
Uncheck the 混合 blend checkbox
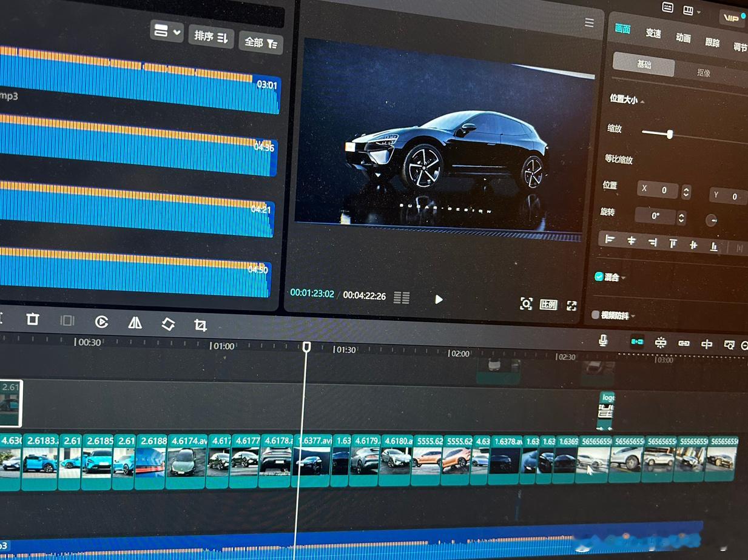pos(599,276)
